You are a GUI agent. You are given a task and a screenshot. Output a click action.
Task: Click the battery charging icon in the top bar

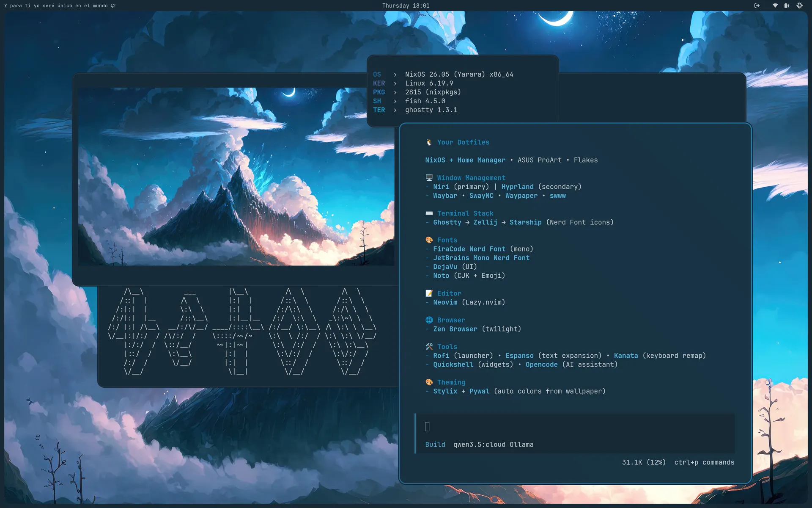click(x=787, y=6)
